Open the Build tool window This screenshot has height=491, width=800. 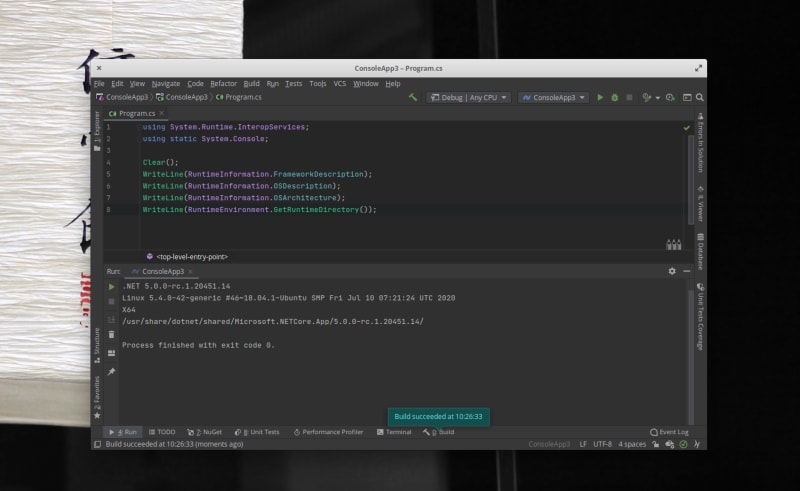click(438, 432)
